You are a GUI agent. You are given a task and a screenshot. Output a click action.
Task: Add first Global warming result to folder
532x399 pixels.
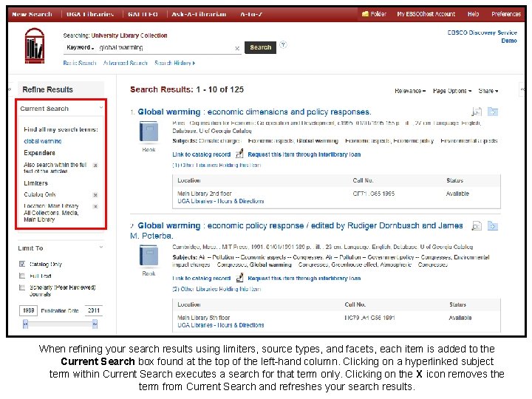point(493,112)
